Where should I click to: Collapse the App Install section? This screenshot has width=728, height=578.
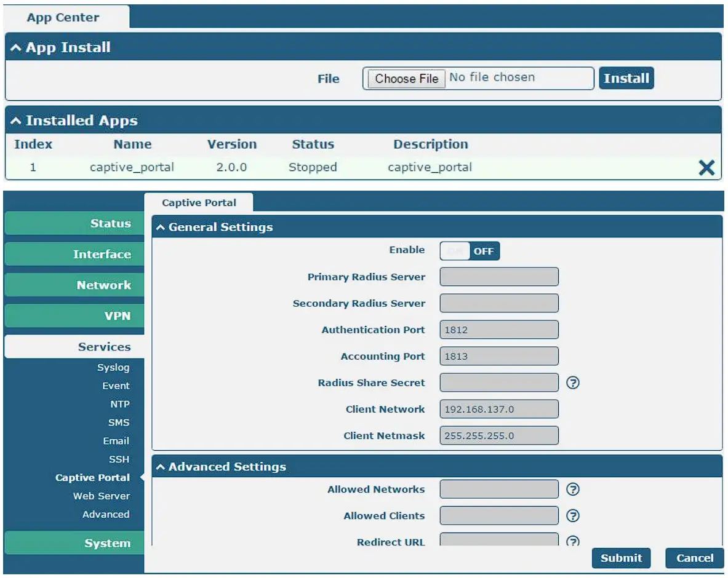(x=17, y=48)
